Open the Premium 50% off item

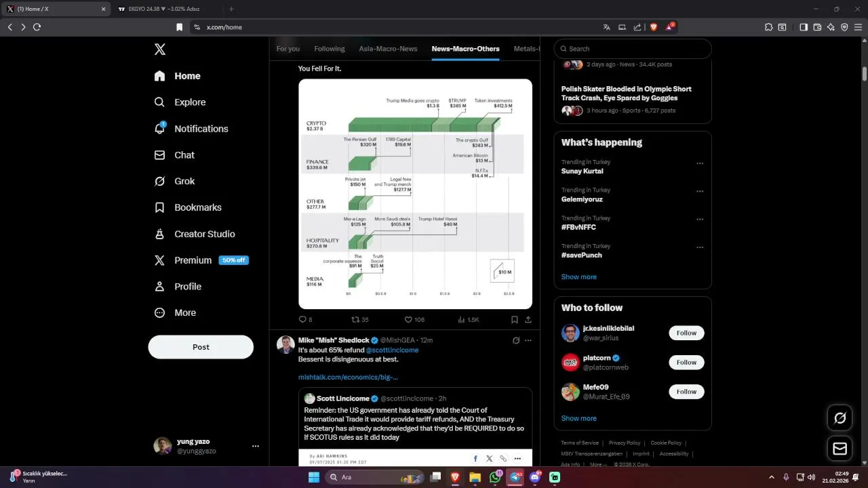coord(201,260)
